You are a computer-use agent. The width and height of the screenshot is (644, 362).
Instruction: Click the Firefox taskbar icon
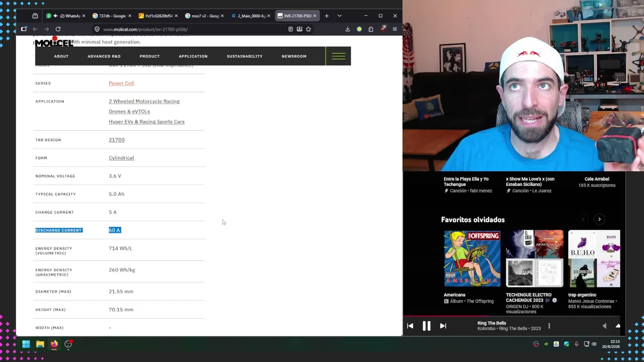pyautogui.click(x=54, y=344)
